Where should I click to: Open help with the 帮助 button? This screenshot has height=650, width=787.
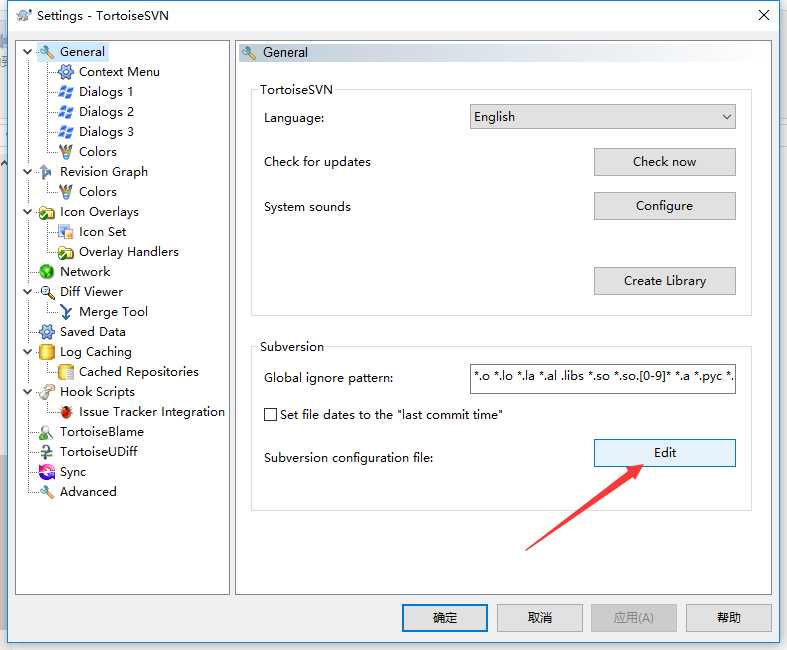coord(728,617)
